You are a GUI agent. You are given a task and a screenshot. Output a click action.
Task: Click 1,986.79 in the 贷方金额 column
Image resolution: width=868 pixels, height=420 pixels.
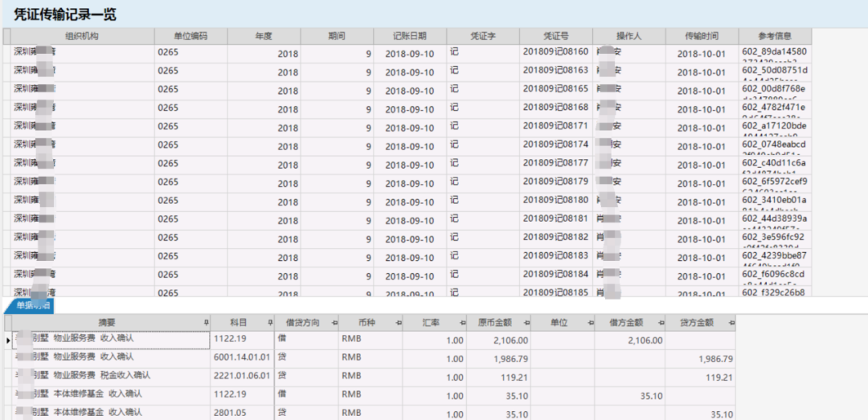coord(701,359)
